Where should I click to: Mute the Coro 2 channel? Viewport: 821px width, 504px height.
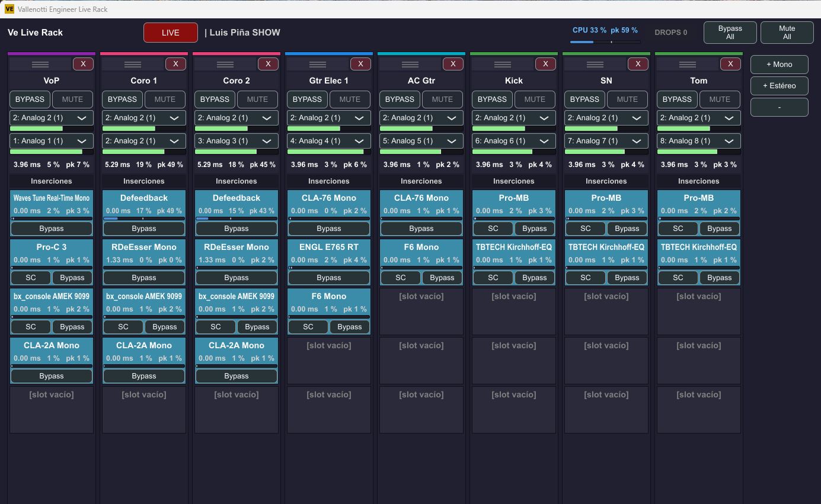pos(257,99)
